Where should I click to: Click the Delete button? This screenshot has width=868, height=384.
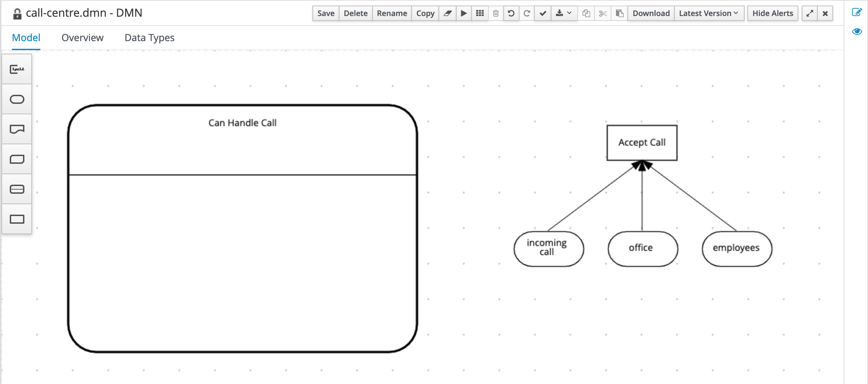click(356, 13)
